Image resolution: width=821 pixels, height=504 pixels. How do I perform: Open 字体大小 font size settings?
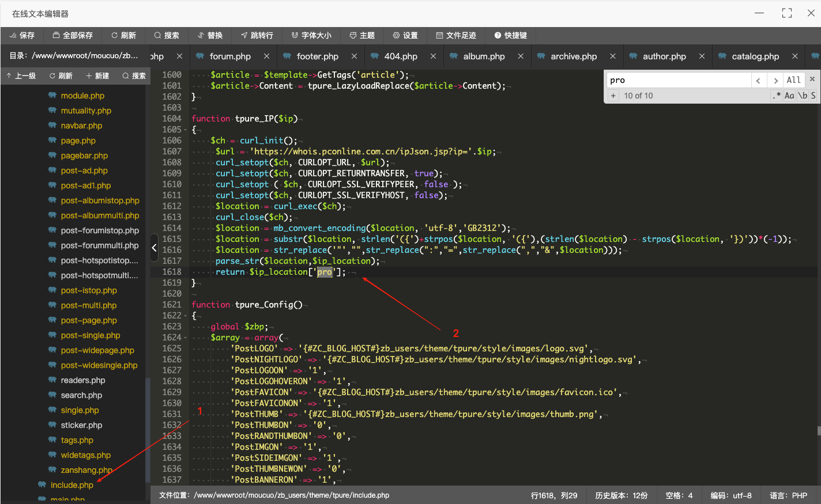pyautogui.click(x=311, y=35)
